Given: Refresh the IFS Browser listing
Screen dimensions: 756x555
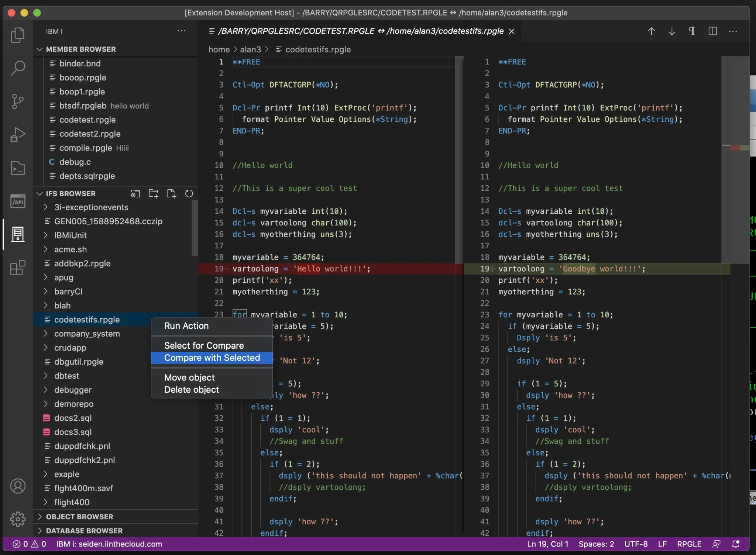Looking at the screenshot, I should pyautogui.click(x=189, y=193).
